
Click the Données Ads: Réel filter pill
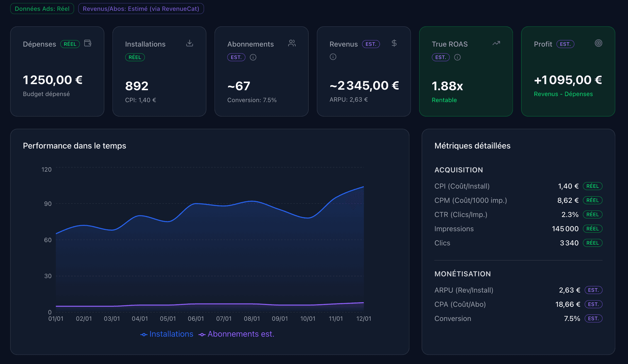coord(42,8)
